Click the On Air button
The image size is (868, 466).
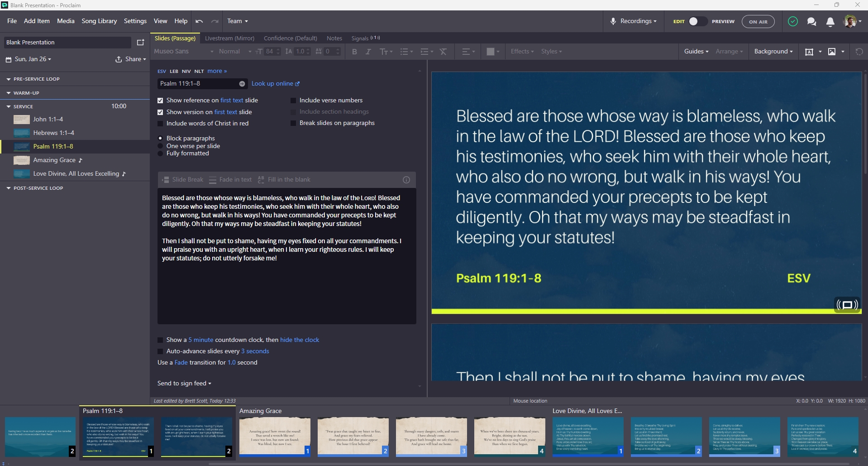point(758,22)
